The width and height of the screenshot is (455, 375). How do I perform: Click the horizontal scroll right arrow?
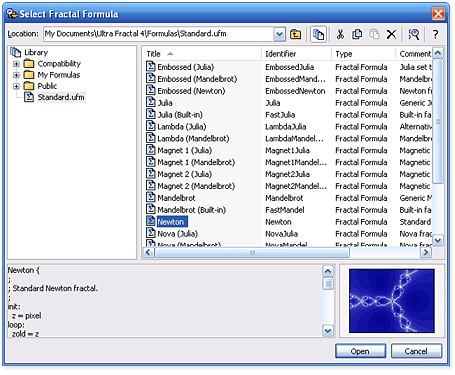426,253
